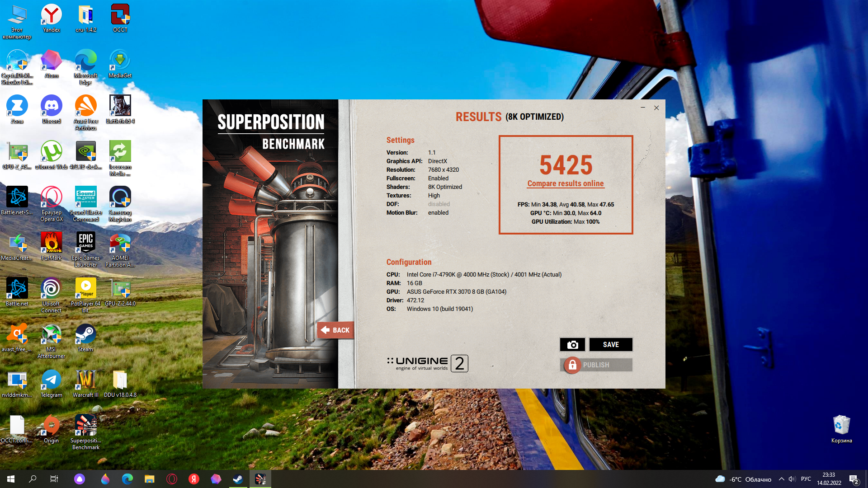This screenshot has width=868, height=488.
Task: Click the camera screenshot button
Action: (x=572, y=345)
